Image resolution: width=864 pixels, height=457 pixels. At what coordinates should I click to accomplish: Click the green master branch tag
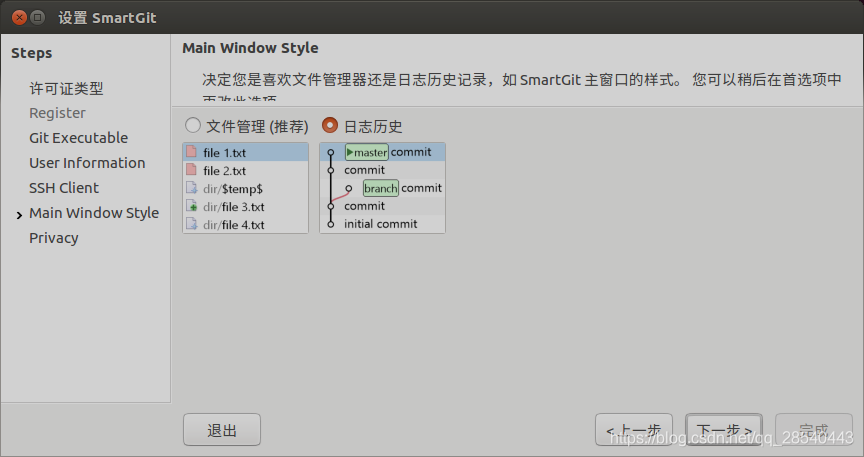coord(366,152)
